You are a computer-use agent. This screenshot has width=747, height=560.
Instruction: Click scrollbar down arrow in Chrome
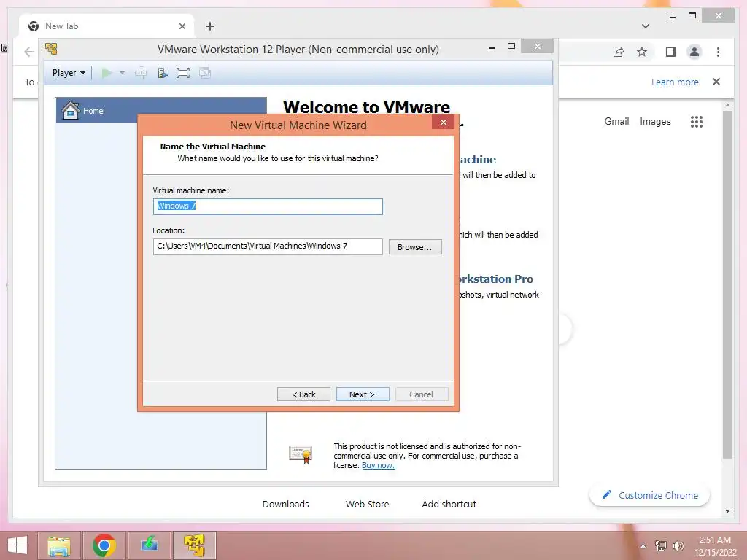pyautogui.click(x=727, y=511)
